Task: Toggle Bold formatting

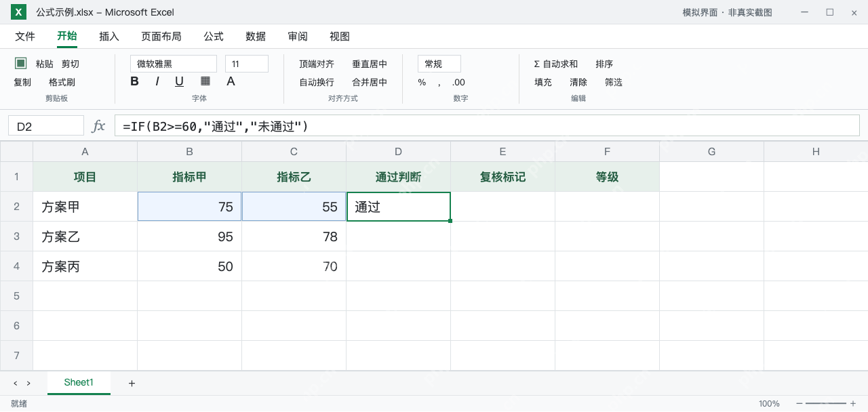Action: click(134, 81)
